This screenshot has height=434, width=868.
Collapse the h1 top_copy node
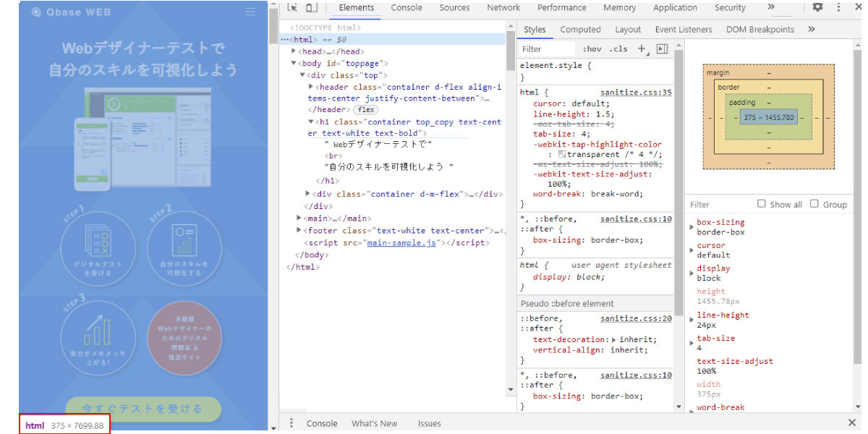[x=312, y=122]
